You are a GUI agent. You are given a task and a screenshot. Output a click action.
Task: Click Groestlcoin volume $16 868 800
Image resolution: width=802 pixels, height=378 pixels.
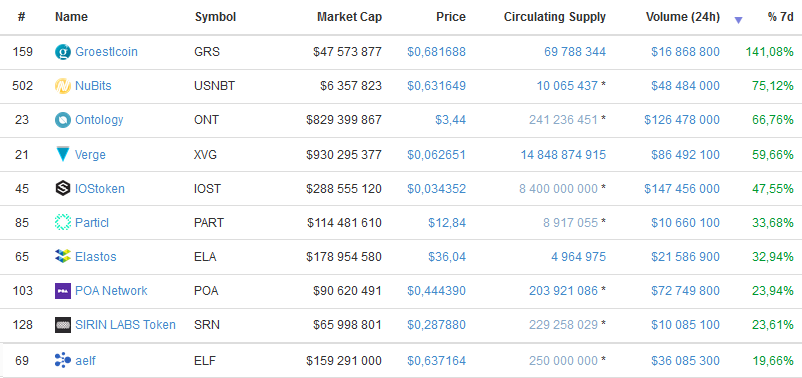pyautogui.click(x=685, y=52)
